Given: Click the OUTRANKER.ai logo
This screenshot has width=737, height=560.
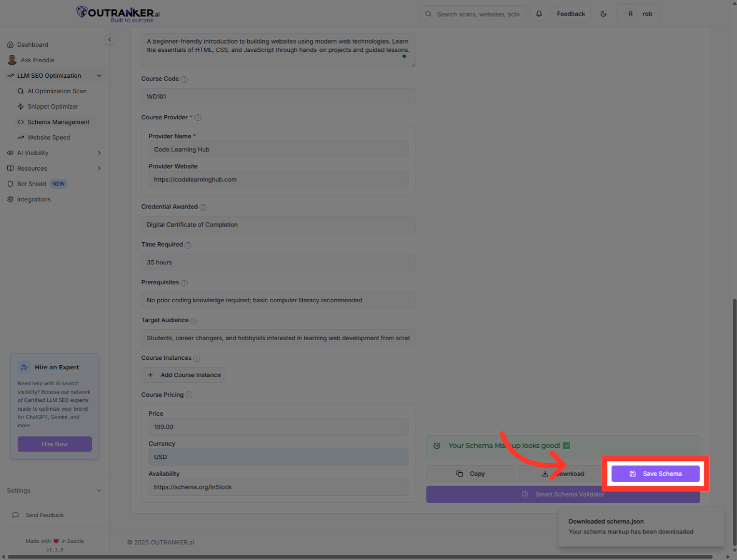Looking at the screenshot, I should coord(117,12).
